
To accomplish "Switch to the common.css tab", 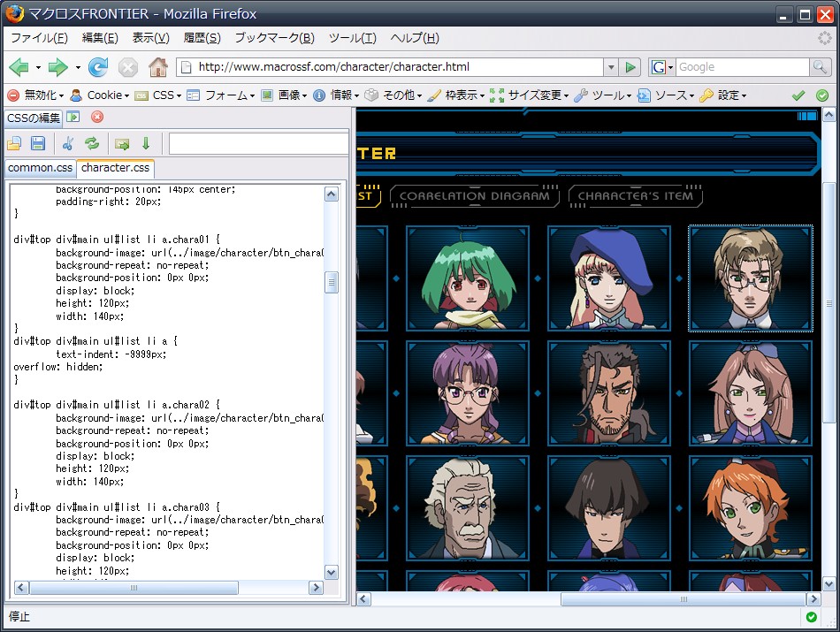I will click(x=40, y=168).
